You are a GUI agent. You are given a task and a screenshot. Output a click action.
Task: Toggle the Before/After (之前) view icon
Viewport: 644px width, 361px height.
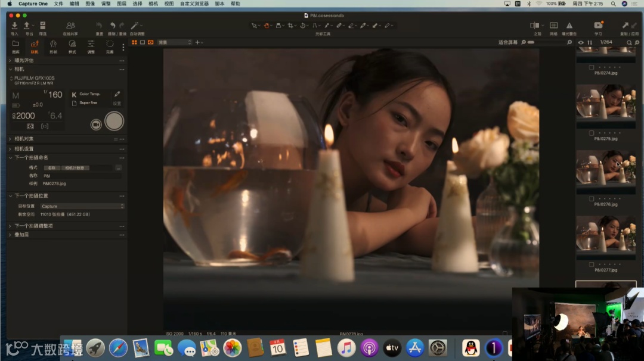click(534, 26)
